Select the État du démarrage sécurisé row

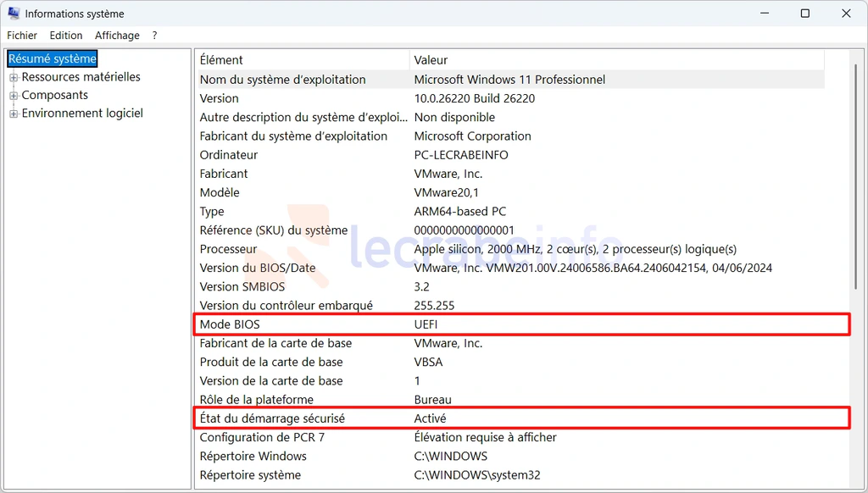272,418
